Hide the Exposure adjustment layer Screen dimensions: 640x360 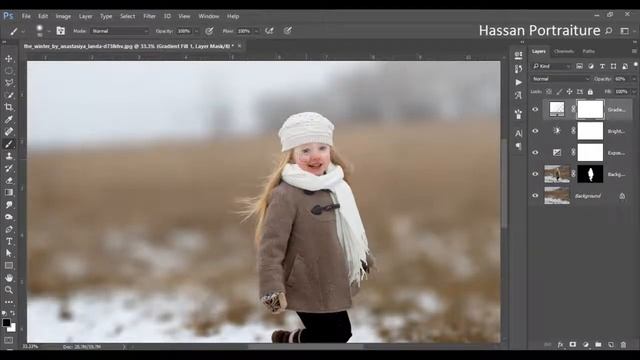pos(535,153)
